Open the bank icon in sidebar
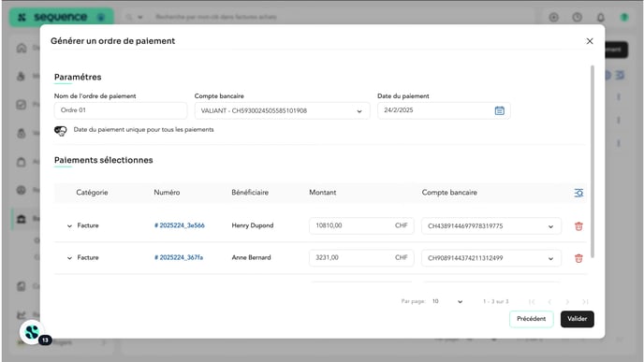This screenshot has height=362, width=644. pyautogui.click(x=22, y=219)
